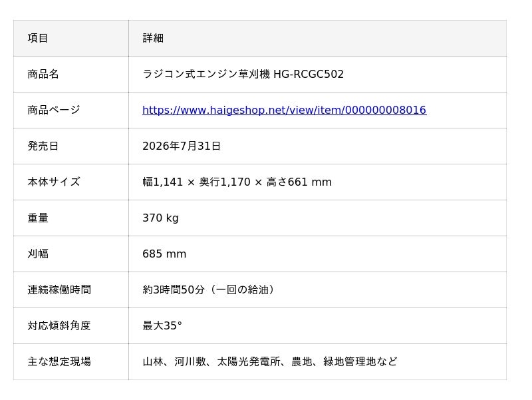Screen dimensions: 532x400
Task: Select the 370 kg weight value
Action: (x=160, y=218)
